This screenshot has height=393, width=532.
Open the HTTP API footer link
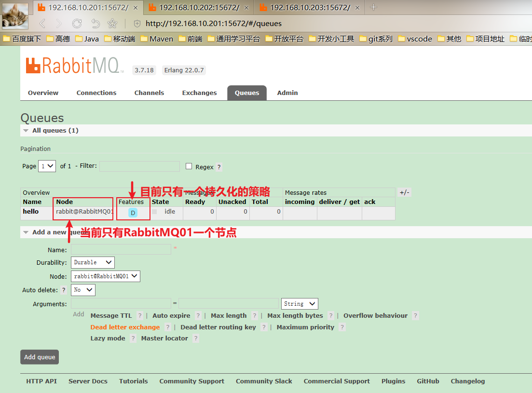click(x=42, y=381)
